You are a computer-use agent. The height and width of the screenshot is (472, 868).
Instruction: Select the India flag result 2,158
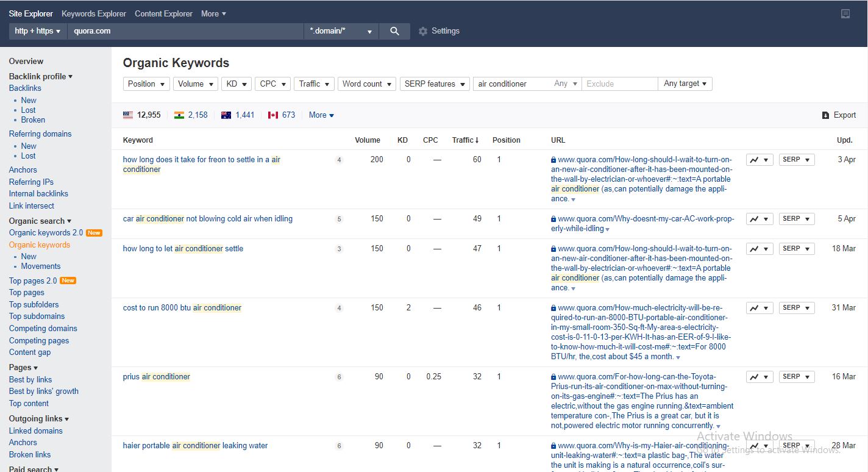[191, 115]
